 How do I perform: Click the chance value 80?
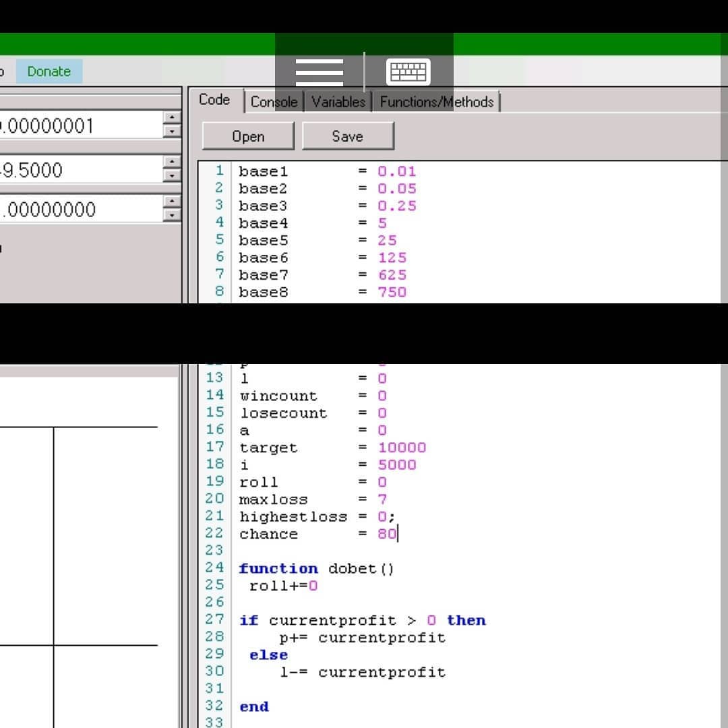point(387,533)
